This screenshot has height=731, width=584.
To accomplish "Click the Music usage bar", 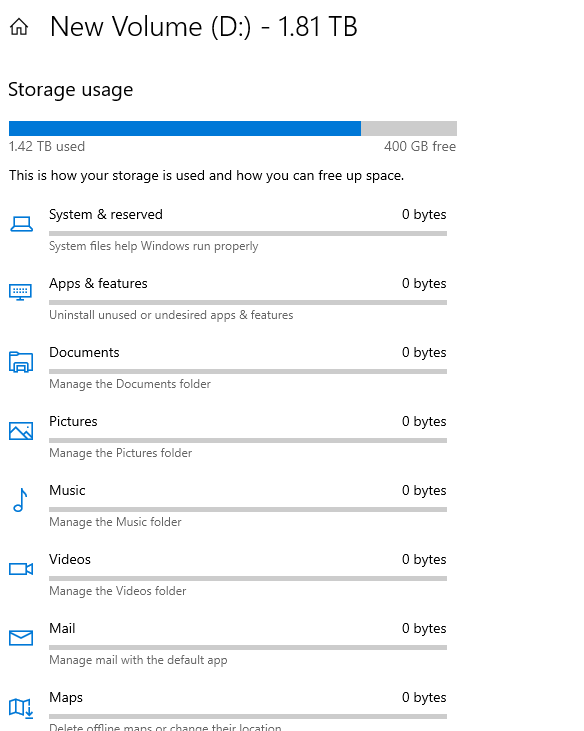I will 248,509.
